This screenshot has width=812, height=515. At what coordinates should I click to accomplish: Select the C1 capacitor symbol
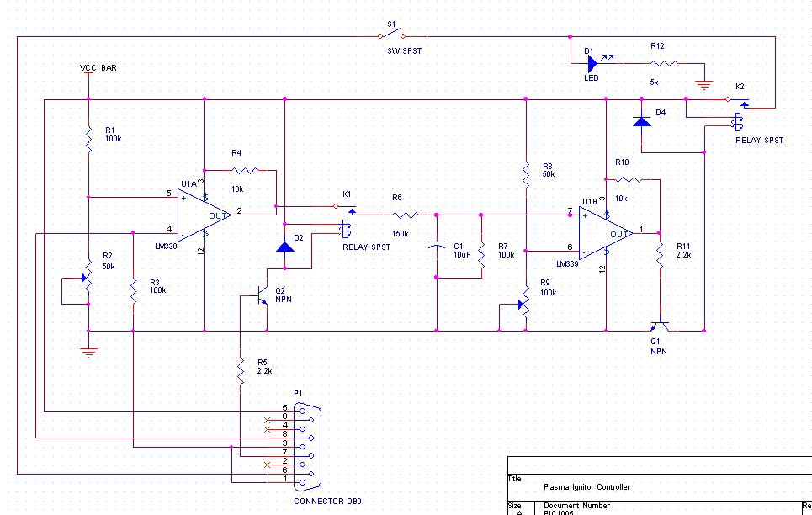pos(437,245)
